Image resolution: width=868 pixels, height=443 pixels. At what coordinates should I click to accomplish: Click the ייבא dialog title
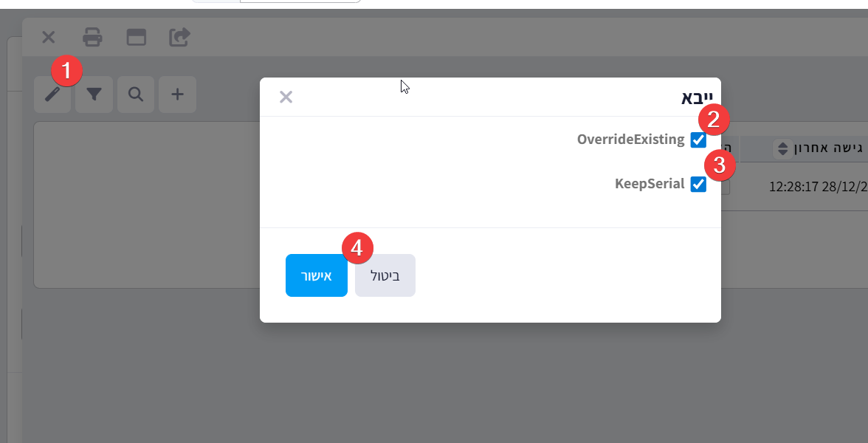coord(697,97)
